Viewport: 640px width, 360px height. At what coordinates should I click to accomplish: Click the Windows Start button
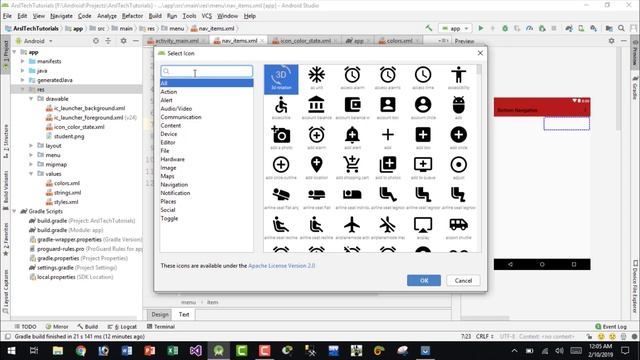(11, 351)
